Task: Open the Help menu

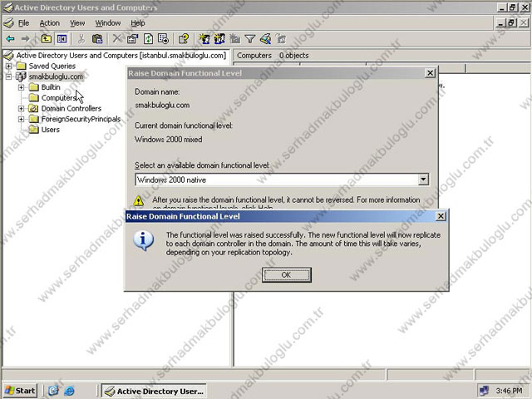Action: click(x=138, y=23)
